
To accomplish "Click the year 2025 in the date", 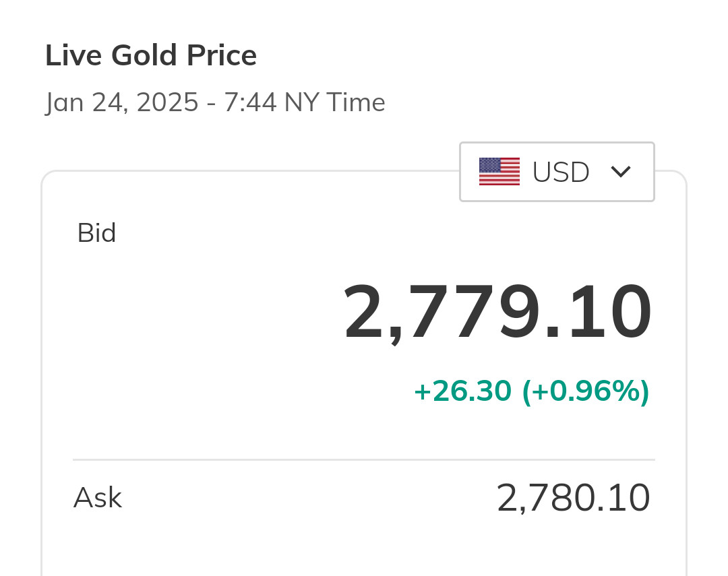I will click(167, 103).
